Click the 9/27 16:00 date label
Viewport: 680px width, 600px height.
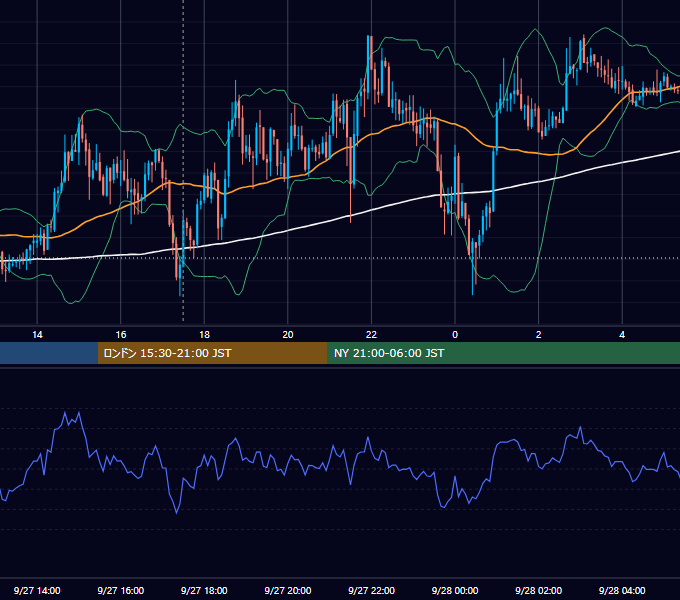coord(121,590)
